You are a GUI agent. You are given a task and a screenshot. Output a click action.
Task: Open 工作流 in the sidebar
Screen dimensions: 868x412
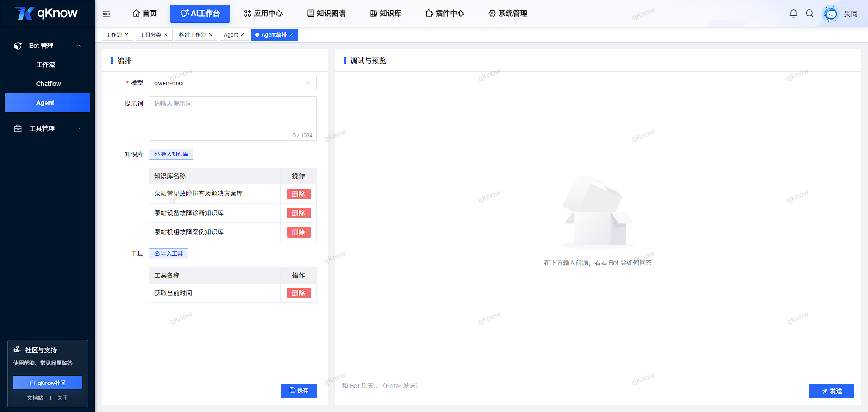tap(46, 65)
